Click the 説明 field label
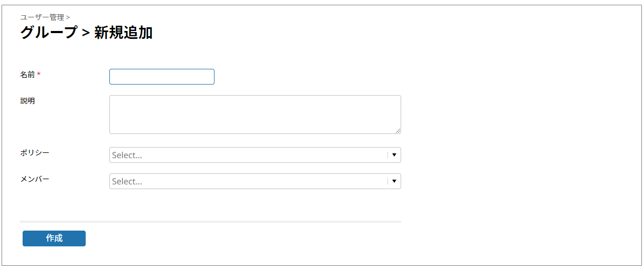The width and height of the screenshot is (644, 270). coord(27,101)
